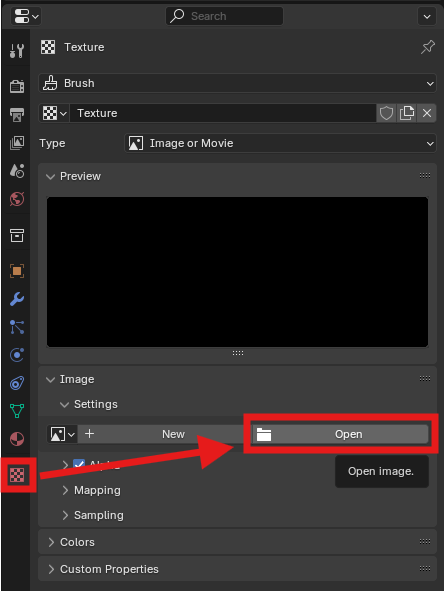Select the Physics properties tab icon
The width and height of the screenshot is (444, 591).
tap(17, 355)
